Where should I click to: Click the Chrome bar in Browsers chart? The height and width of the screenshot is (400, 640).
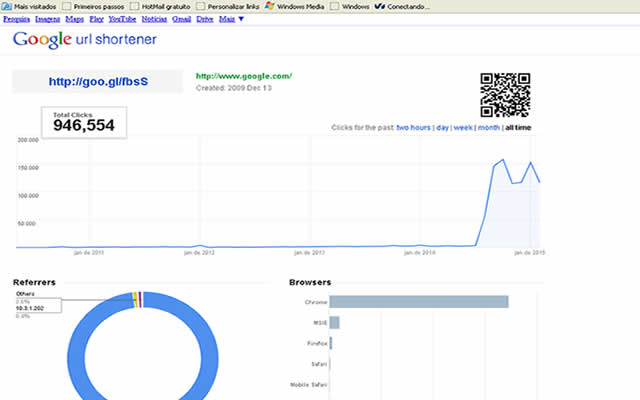[x=418, y=302]
